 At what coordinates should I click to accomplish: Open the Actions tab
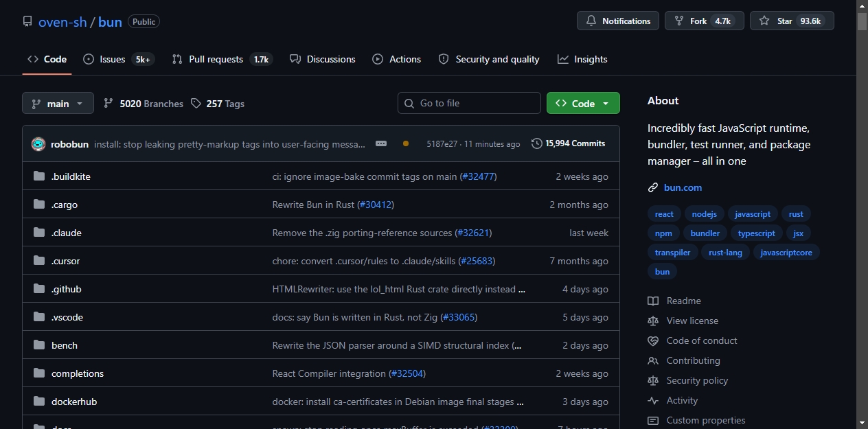pos(397,59)
